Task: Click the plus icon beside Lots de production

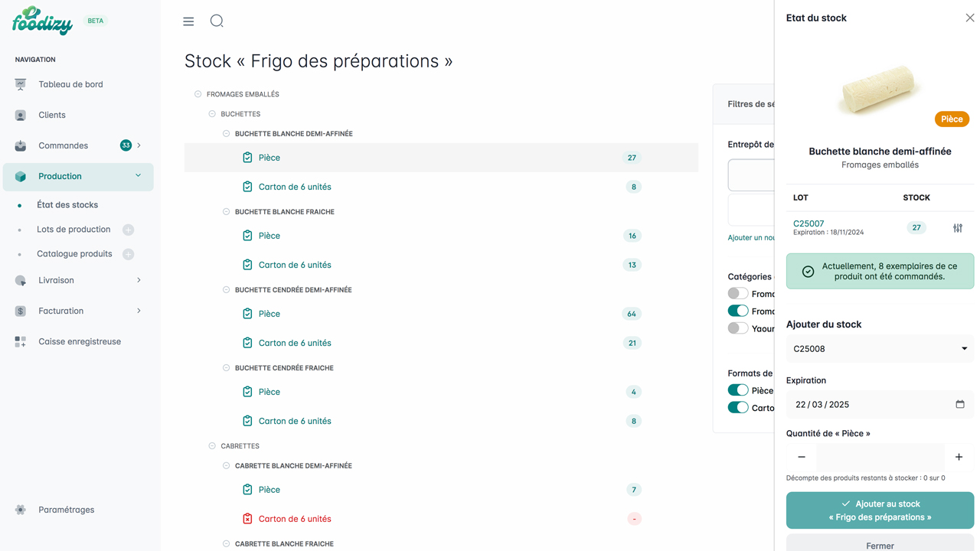Action: point(129,230)
